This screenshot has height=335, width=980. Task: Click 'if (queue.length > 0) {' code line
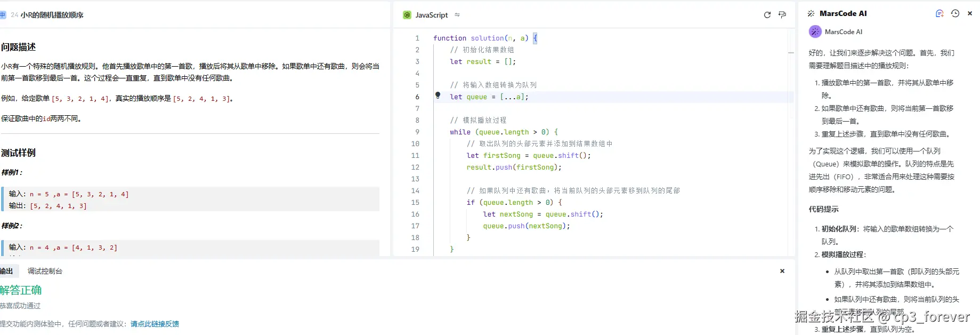point(514,202)
